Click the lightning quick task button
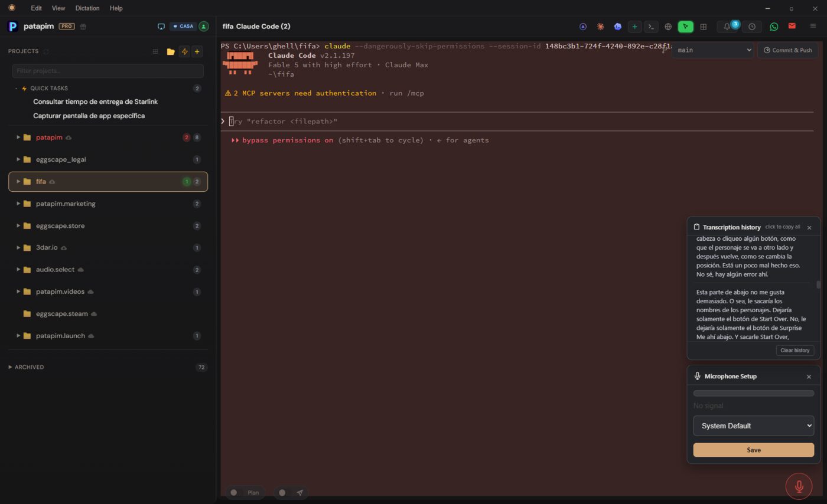Viewport: 827px width, 504px height. (x=184, y=51)
